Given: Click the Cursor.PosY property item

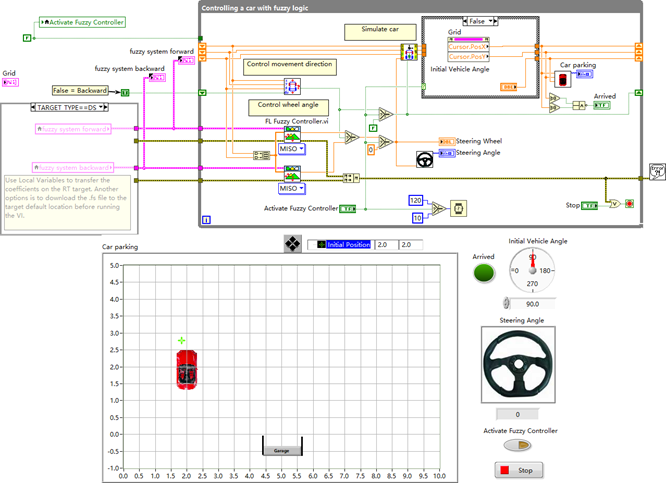Looking at the screenshot, I should click(468, 56).
